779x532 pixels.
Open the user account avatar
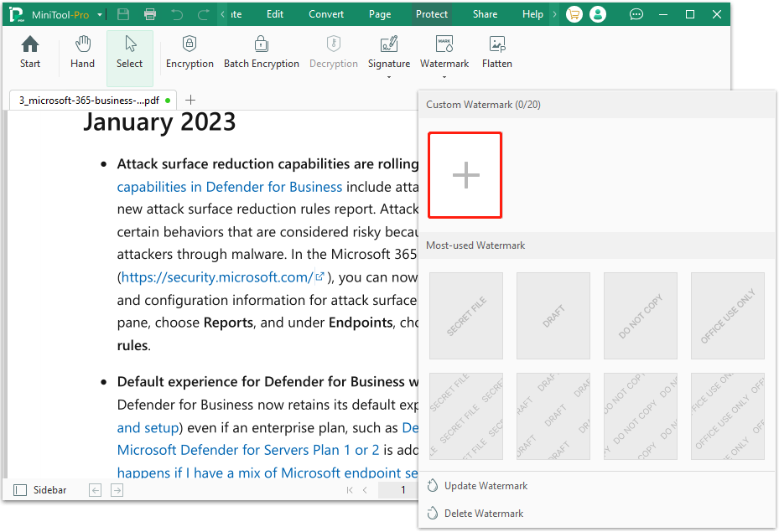pyautogui.click(x=598, y=14)
